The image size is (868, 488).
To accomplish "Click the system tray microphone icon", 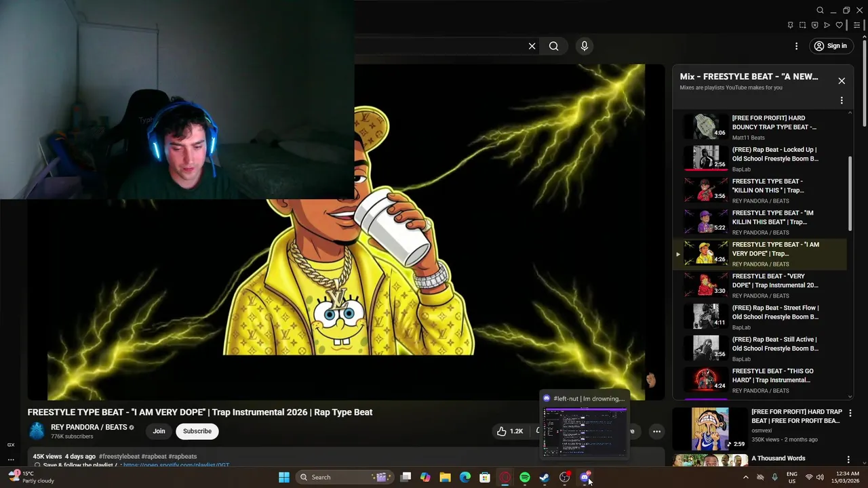I will pyautogui.click(x=775, y=477).
